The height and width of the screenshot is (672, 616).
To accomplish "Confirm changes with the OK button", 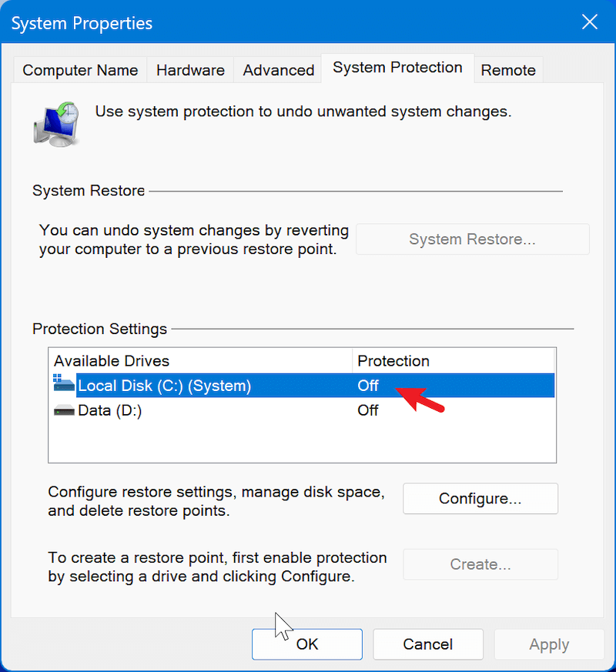I will [x=306, y=644].
